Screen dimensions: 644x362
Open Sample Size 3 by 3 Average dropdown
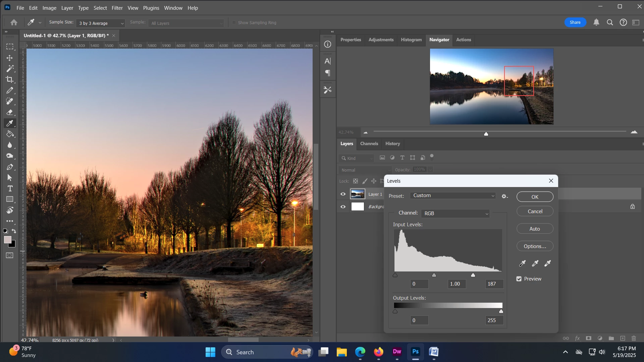[x=101, y=23]
